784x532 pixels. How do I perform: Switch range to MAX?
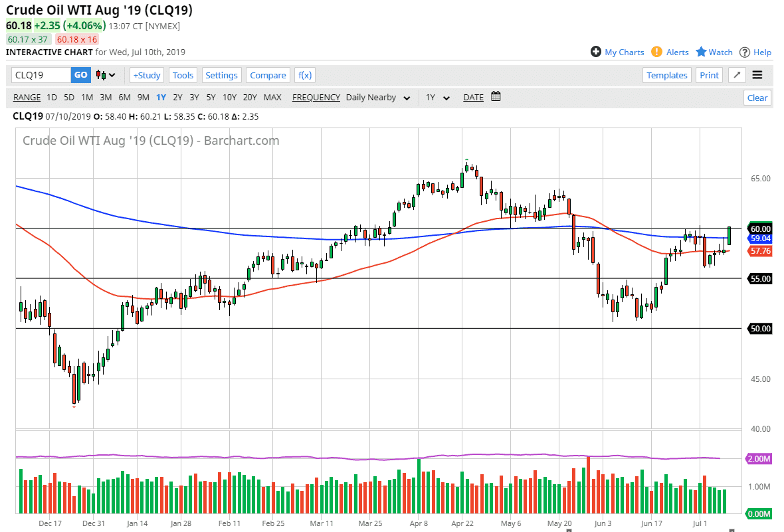(x=272, y=97)
